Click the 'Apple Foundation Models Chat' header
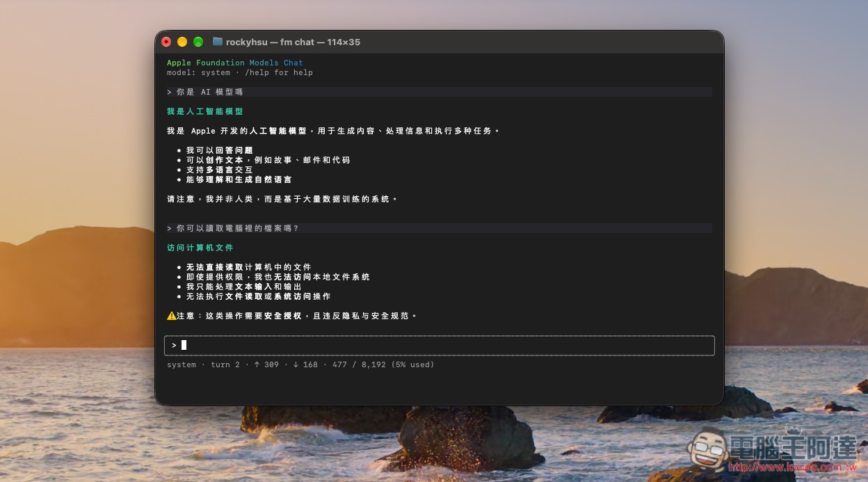The height and width of the screenshot is (482, 868). (235, 63)
